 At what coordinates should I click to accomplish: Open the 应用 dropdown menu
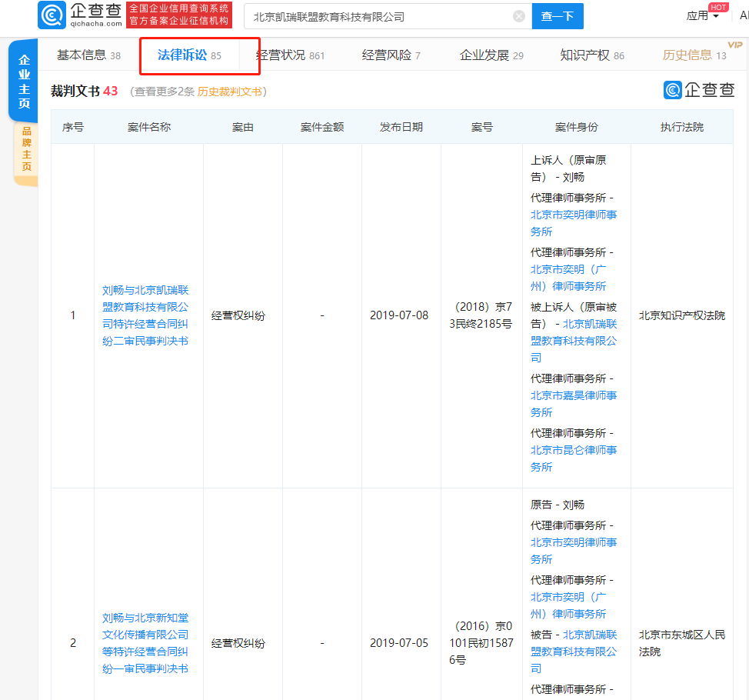[702, 15]
